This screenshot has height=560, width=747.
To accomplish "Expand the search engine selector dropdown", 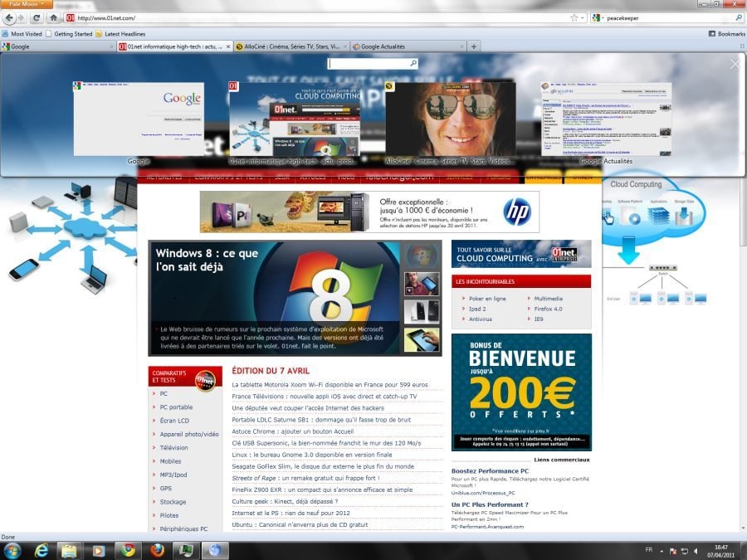I will coord(597,17).
